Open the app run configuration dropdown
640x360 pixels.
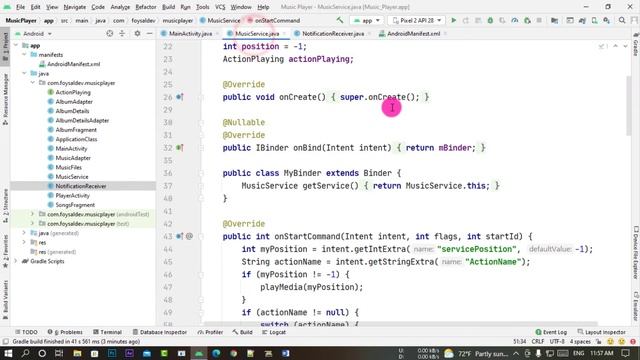point(367,20)
